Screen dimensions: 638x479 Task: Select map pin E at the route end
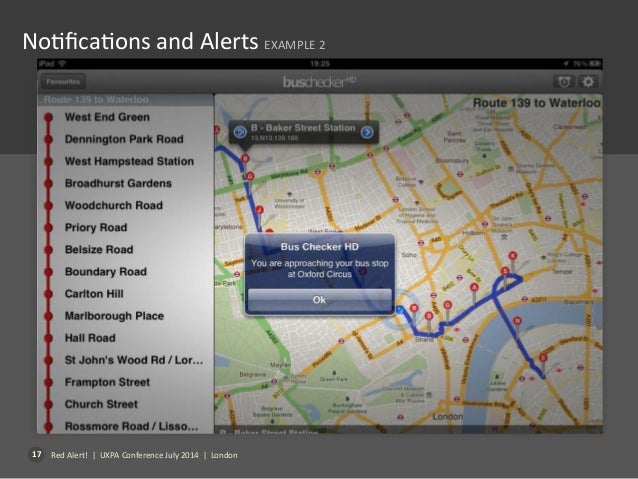(543, 358)
